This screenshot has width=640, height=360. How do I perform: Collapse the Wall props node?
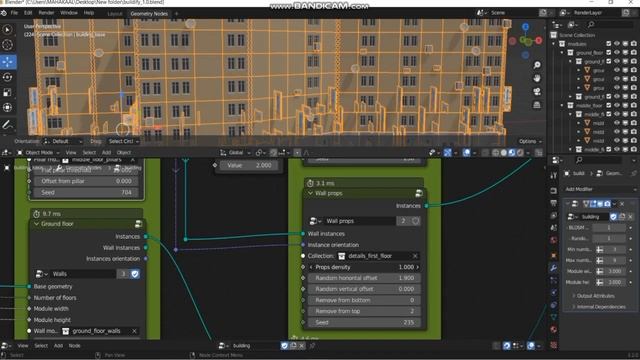[x=310, y=193]
